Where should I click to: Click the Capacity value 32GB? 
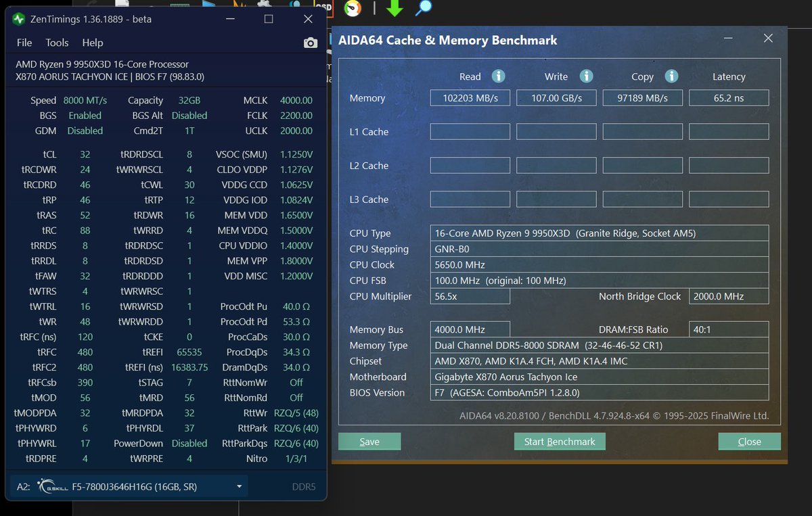(189, 100)
